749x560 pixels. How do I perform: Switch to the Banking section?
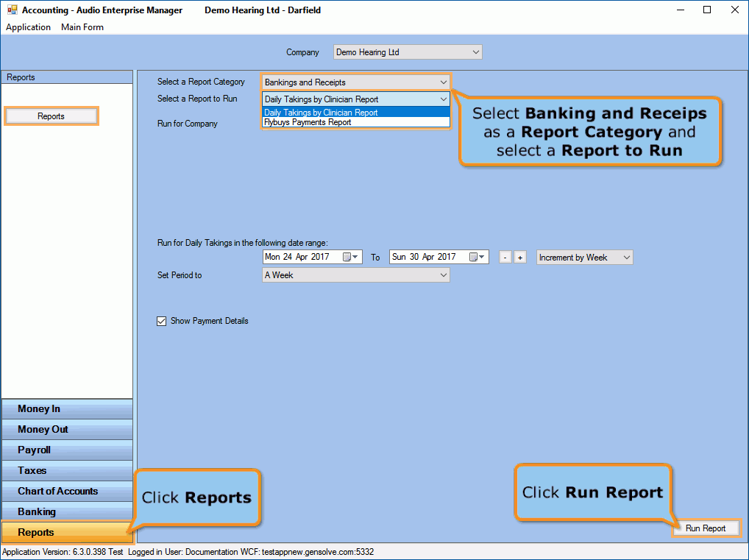(x=66, y=511)
